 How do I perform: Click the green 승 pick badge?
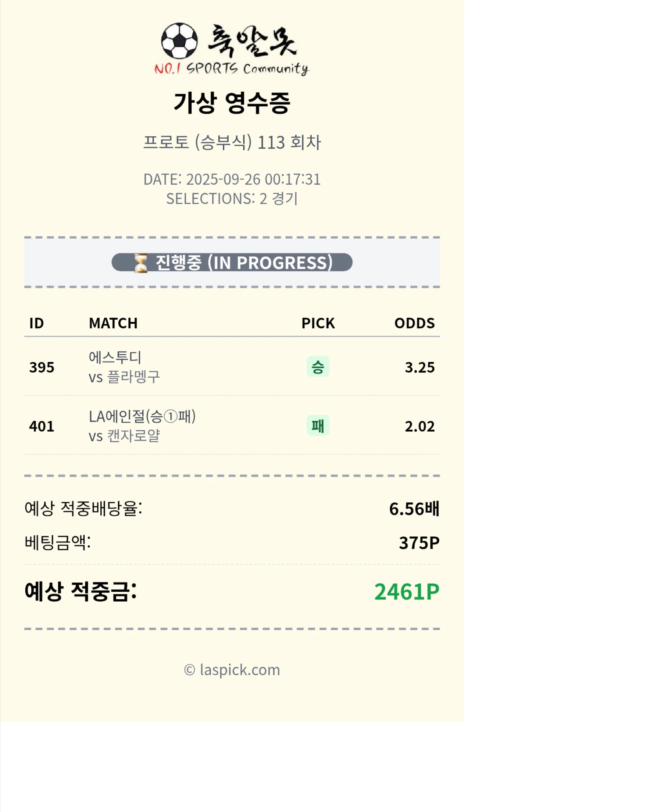coord(318,367)
